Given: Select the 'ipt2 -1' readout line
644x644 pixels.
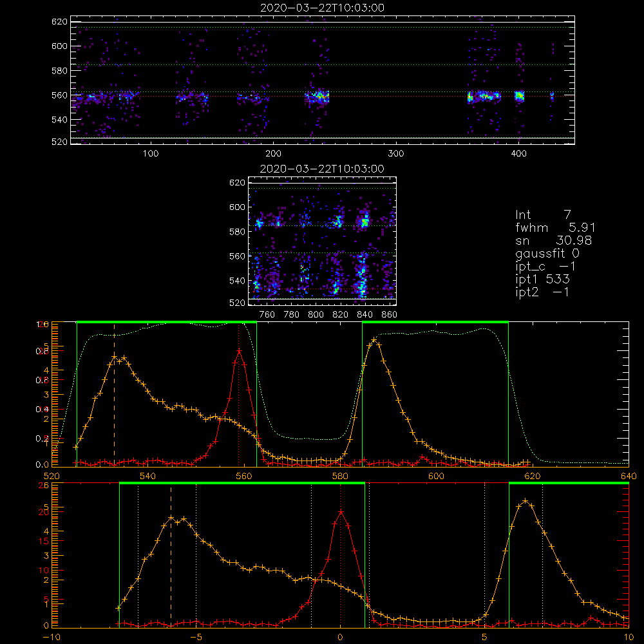Looking at the screenshot, I should point(542,292).
